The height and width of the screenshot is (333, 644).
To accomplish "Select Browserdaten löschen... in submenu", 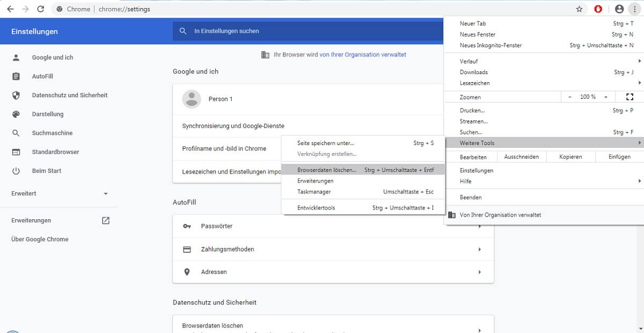I will [363, 170].
